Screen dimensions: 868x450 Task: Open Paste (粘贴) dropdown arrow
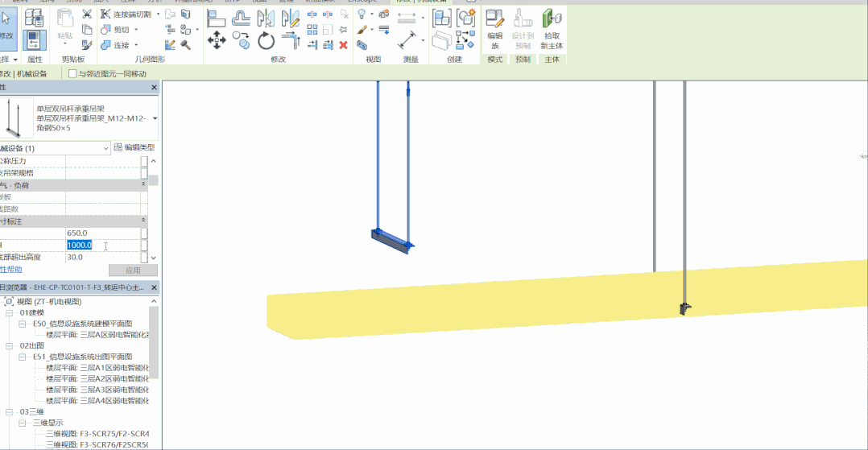[x=65, y=43]
